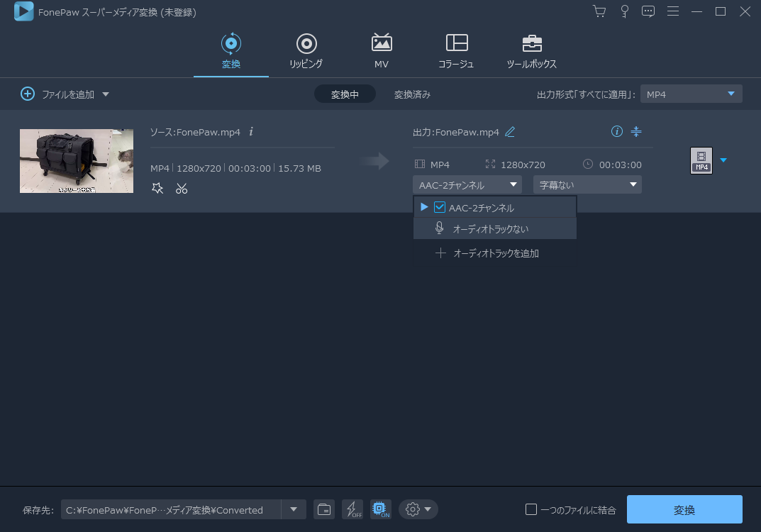Click output resolution 1280x720 value
The image size is (761, 532).
pos(523,165)
